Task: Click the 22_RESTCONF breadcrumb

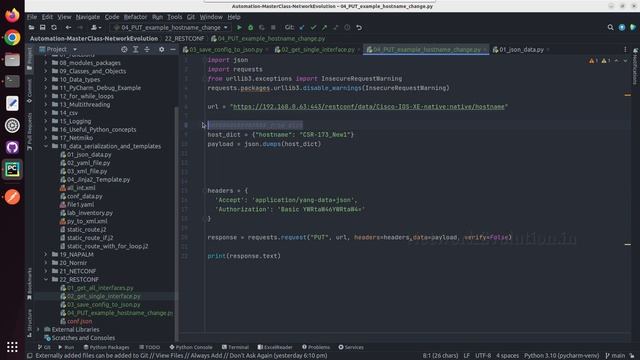Action: tap(184, 38)
